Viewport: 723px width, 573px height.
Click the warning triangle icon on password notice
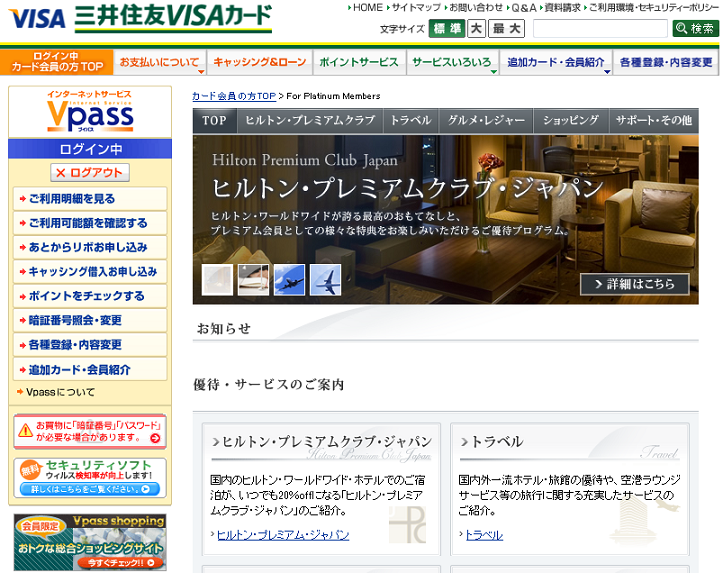pos(25,431)
